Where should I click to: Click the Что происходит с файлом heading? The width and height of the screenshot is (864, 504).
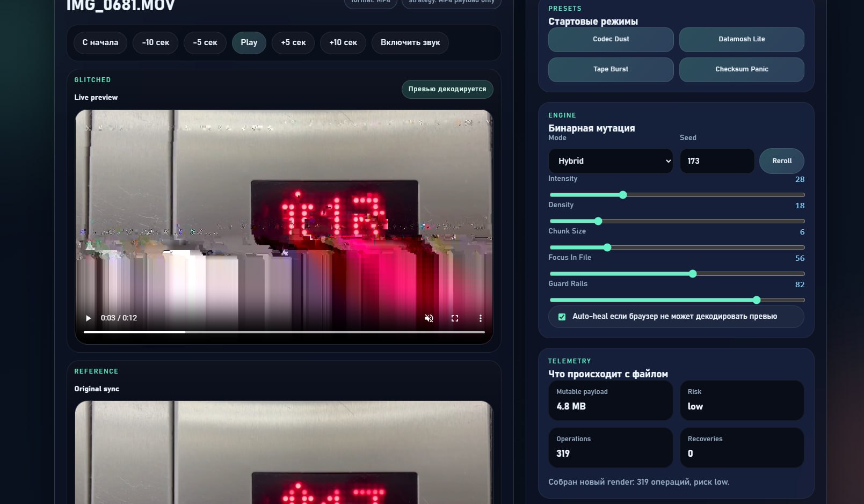608,374
